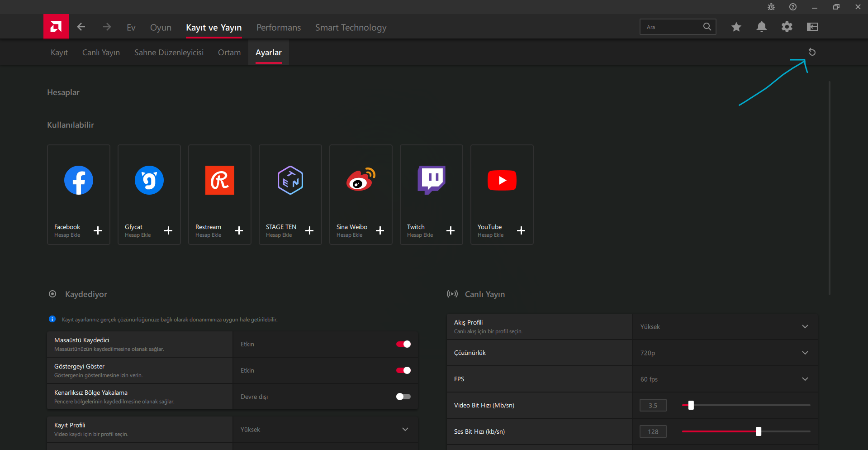
Task: Click the Twitch logo
Action: point(432,180)
